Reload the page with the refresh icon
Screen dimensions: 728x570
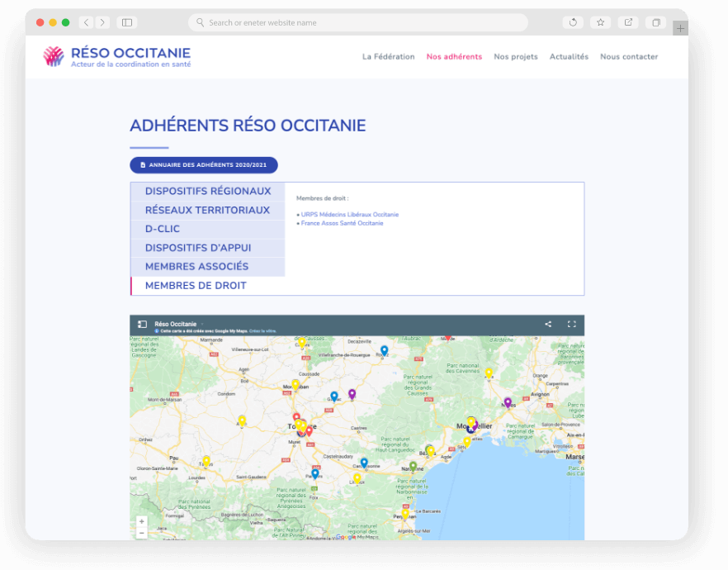pos(573,22)
